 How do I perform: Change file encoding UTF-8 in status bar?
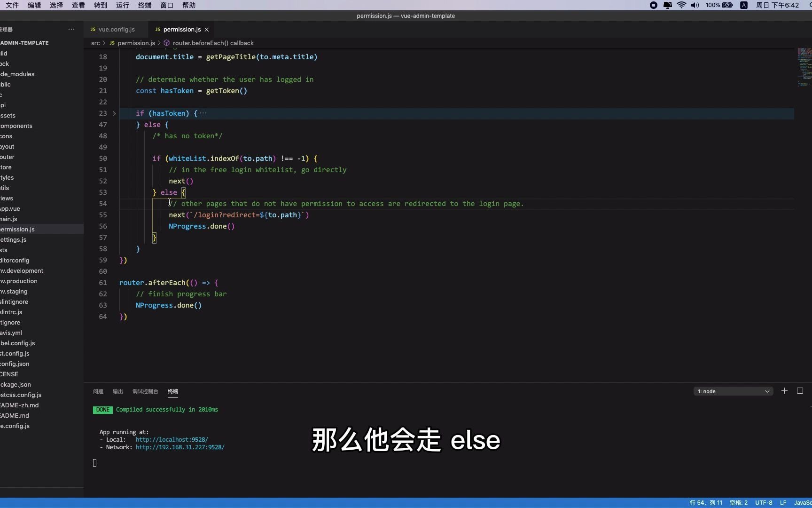click(x=764, y=503)
